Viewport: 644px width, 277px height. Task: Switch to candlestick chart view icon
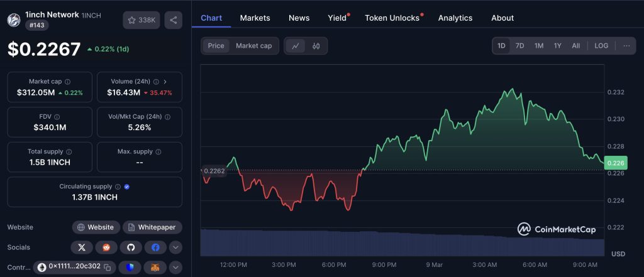316,46
